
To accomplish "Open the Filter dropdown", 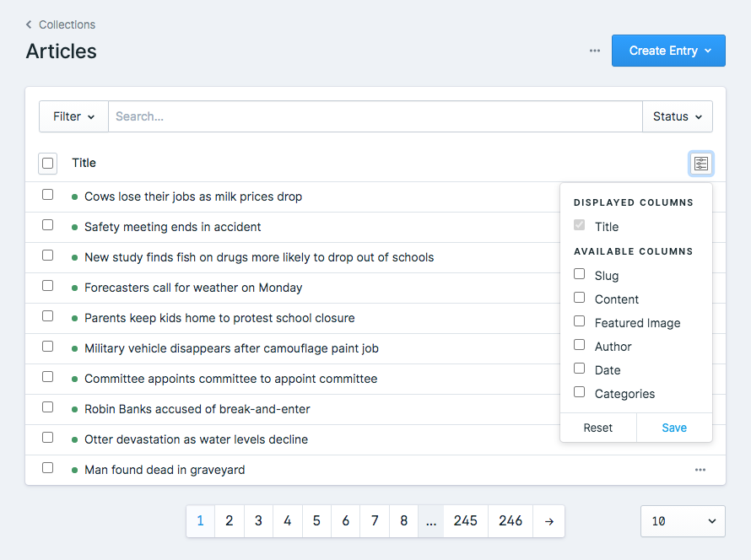I will click(x=73, y=116).
